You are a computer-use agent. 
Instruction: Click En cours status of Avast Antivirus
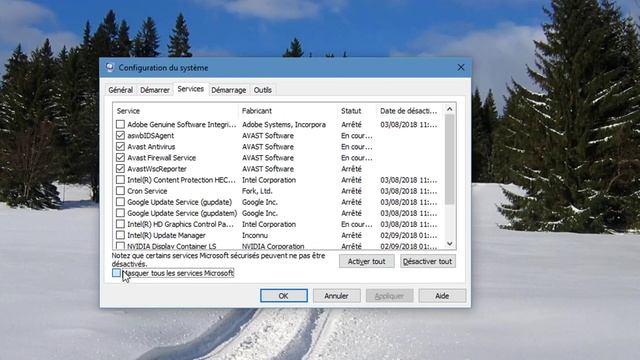[357, 147]
